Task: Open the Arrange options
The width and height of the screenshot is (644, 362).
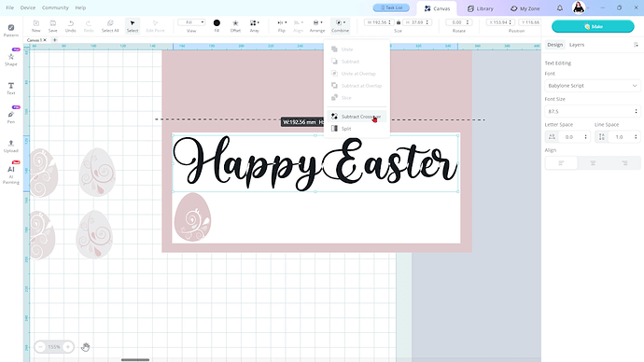Action: [317, 26]
